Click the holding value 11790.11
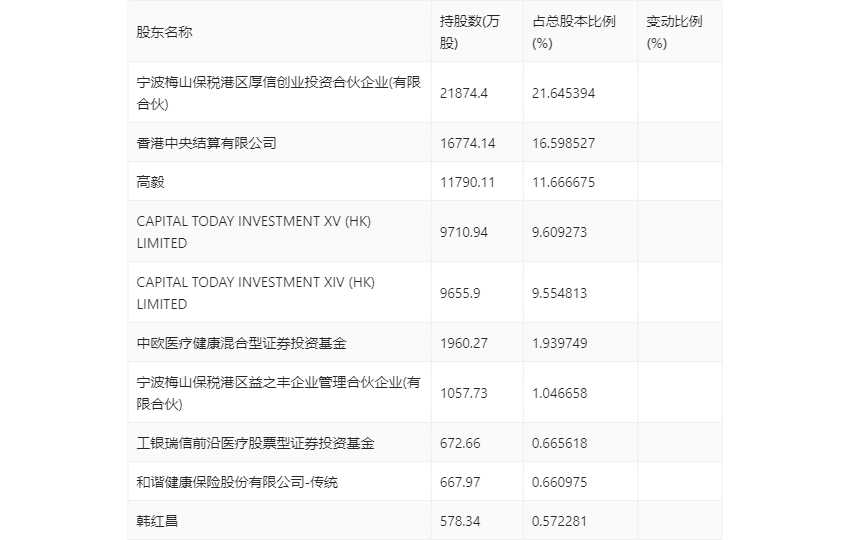Image resolution: width=850 pixels, height=540 pixels. [467, 182]
